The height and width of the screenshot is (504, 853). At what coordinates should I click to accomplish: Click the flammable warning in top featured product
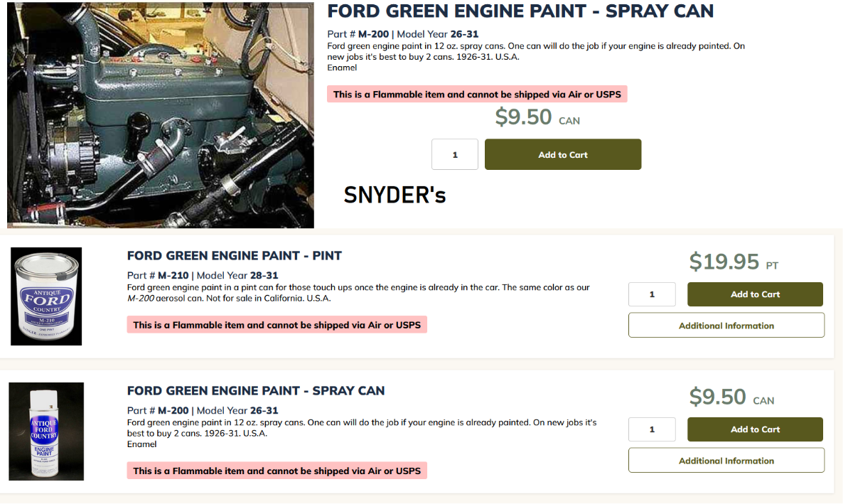coord(477,95)
